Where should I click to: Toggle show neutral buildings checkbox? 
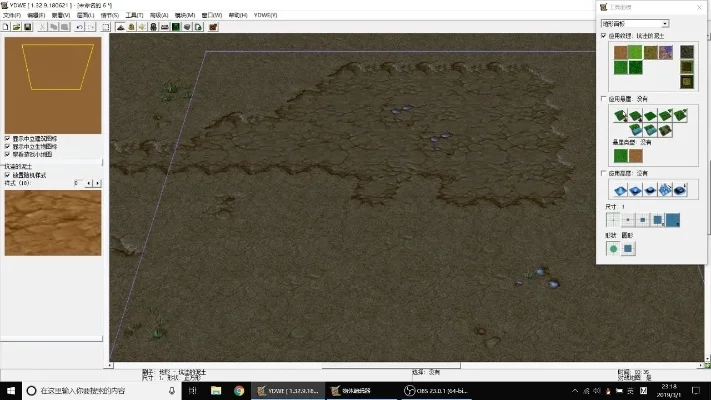(x=7, y=138)
